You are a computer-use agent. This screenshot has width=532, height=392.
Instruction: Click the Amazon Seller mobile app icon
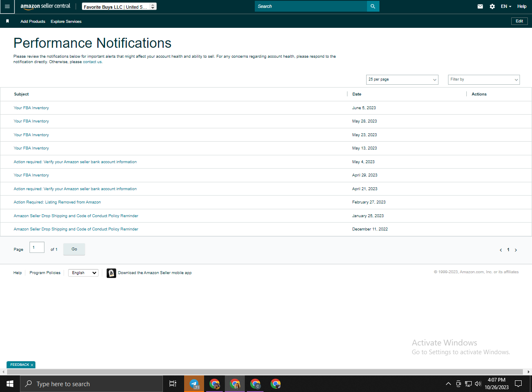coord(111,273)
